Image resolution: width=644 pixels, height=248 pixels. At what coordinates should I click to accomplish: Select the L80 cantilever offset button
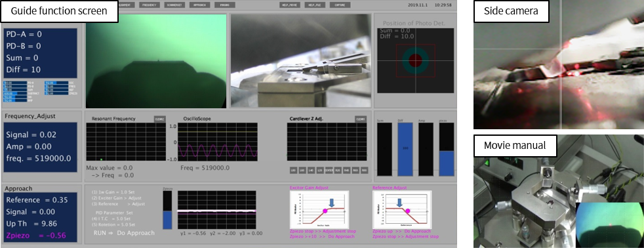[294, 171]
